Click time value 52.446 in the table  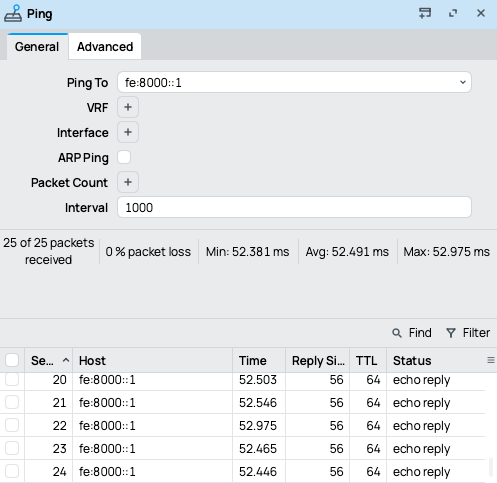258,472
